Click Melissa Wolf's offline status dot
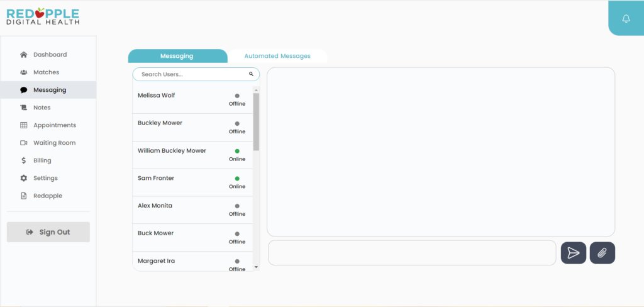The image size is (644, 307). (237, 96)
